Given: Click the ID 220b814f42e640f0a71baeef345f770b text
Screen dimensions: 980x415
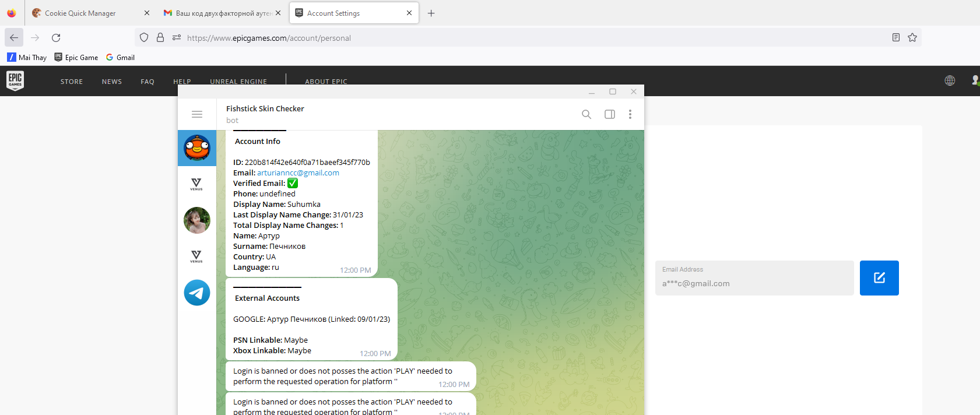Looking at the screenshot, I should point(301,162).
